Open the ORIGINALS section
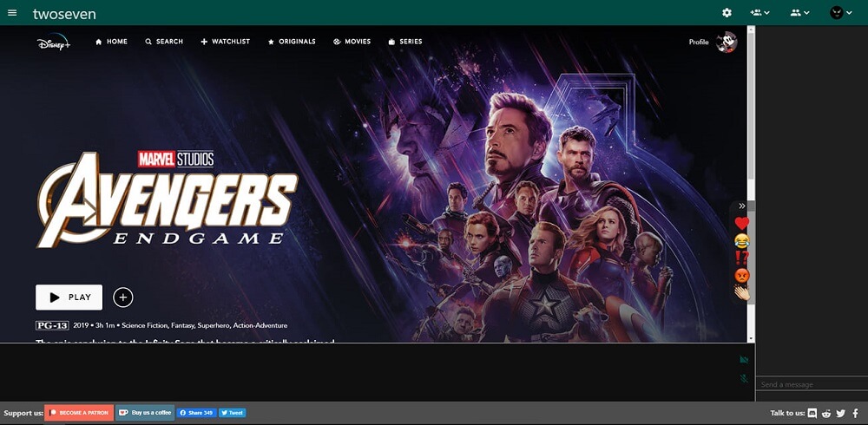868x425 pixels. click(x=292, y=42)
